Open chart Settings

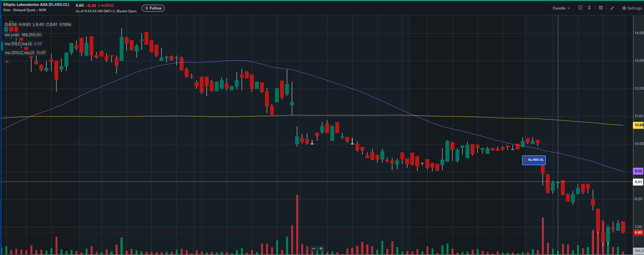click(632, 8)
